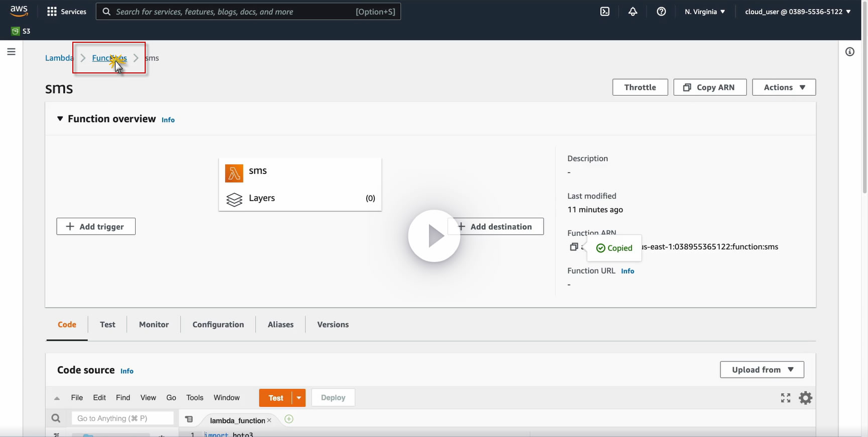The image size is (868, 437).
Task: Focus the AWS services search field
Action: click(x=248, y=12)
